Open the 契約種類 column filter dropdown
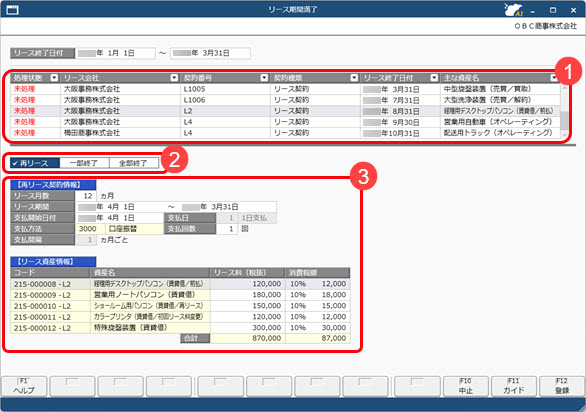 point(354,78)
